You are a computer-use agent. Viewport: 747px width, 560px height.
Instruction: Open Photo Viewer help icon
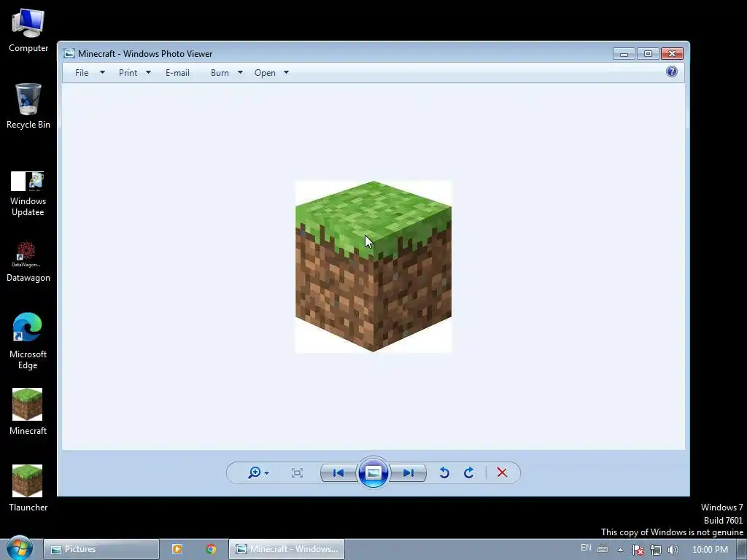(672, 71)
